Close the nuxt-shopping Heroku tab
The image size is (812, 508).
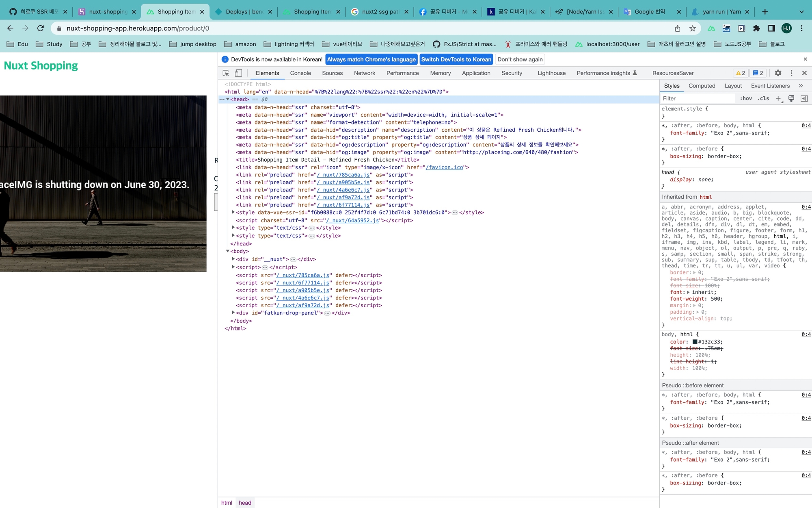134,12
